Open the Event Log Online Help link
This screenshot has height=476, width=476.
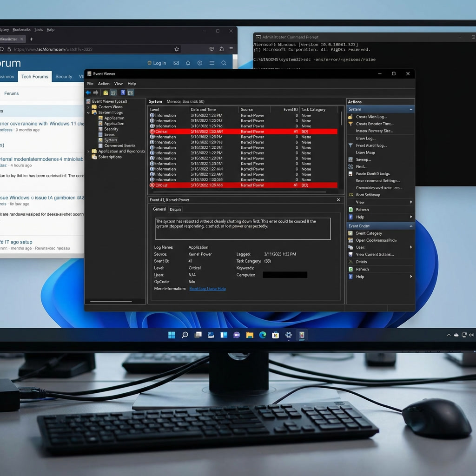[x=207, y=289]
